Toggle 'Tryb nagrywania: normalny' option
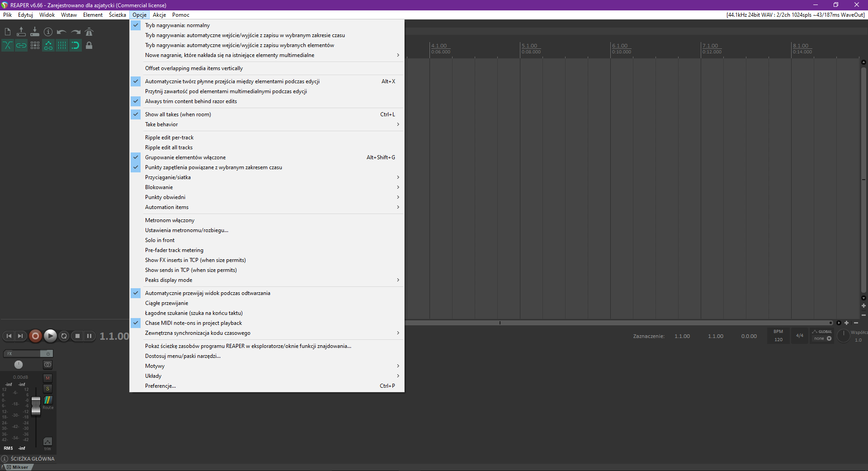Image resolution: width=868 pixels, height=471 pixels. pyautogui.click(x=267, y=25)
